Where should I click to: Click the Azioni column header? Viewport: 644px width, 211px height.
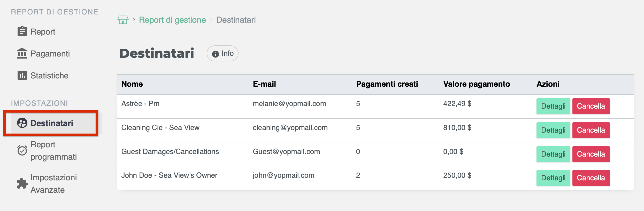548,84
